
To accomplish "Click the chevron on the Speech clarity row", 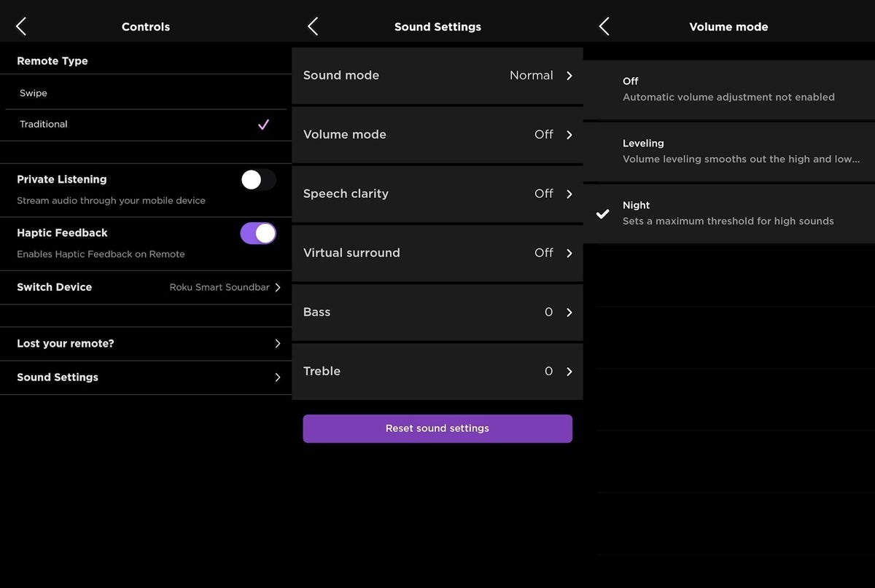I will click(x=569, y=194).
